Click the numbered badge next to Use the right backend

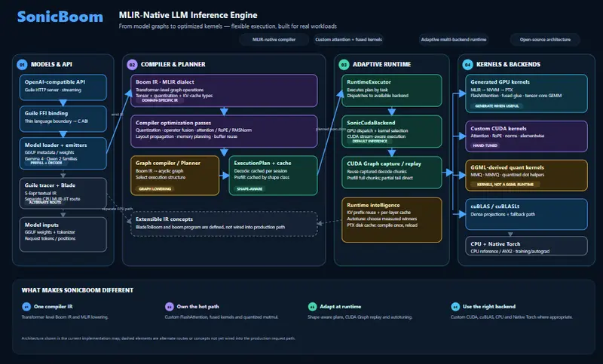(455, 307)
